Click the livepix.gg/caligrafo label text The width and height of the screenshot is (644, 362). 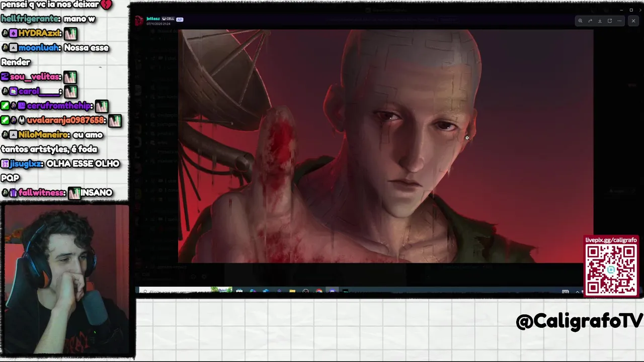611,240
